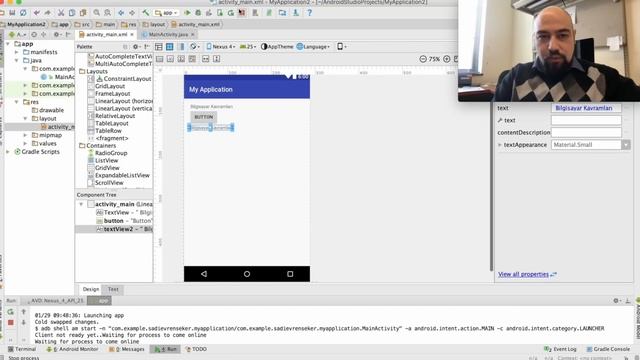Click the Synchronize refresh icon
640x360 pixels.
pyautogui.click(x=23, y=13)
